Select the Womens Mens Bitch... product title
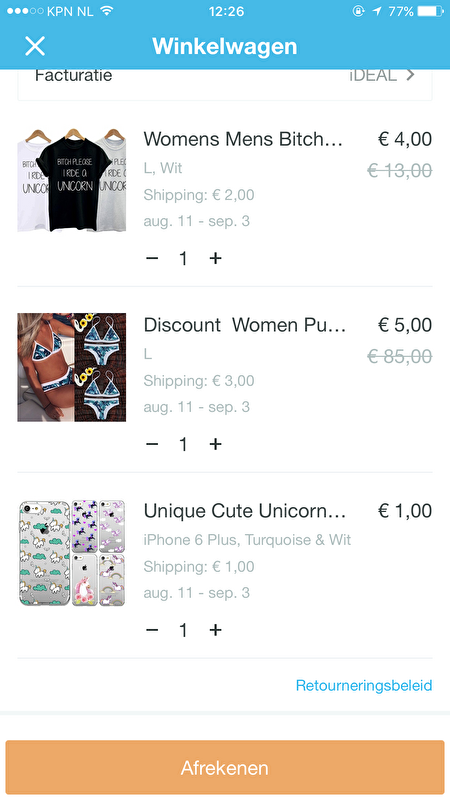 [243, 139]
